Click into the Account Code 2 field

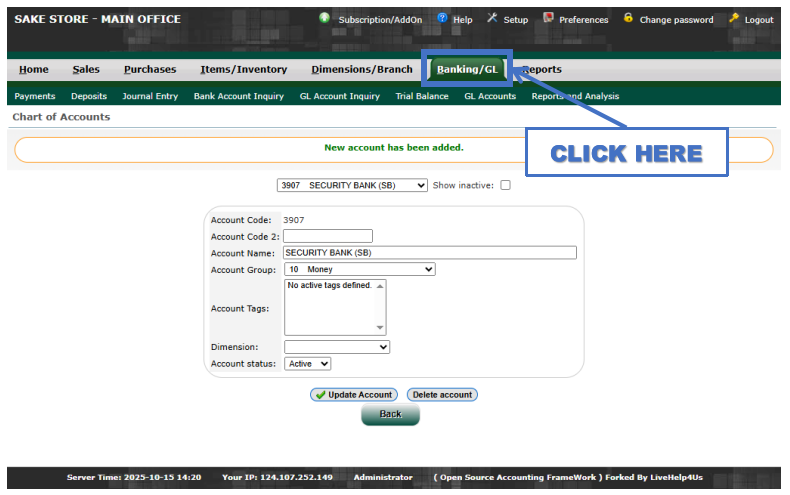pos(328,236)
